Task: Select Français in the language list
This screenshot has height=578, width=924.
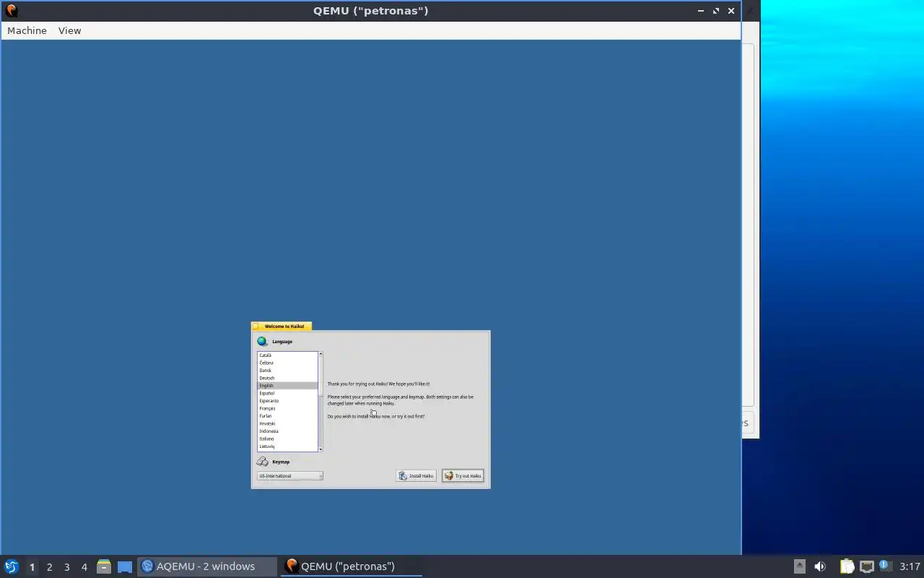Action: pos(287,408)
